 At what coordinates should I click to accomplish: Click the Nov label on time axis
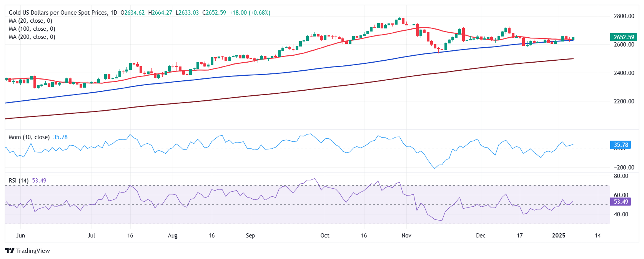tap(406, 236)
